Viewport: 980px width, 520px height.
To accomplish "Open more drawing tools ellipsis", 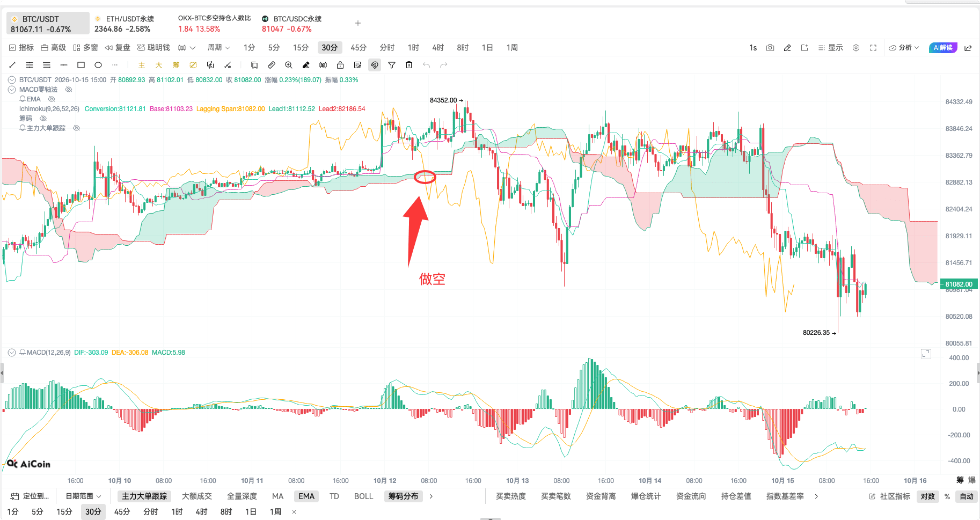I will click(x=115, y=65).
